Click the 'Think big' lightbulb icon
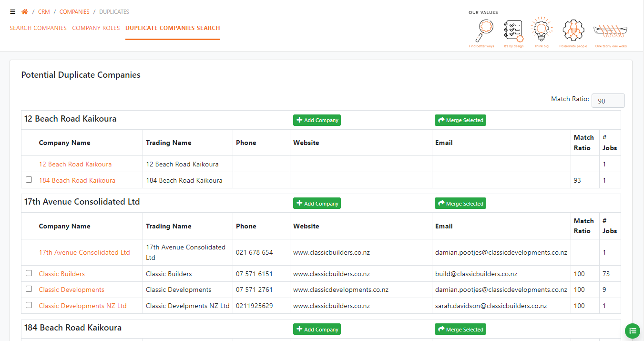The image size is (644, 341). coord(541,30)
